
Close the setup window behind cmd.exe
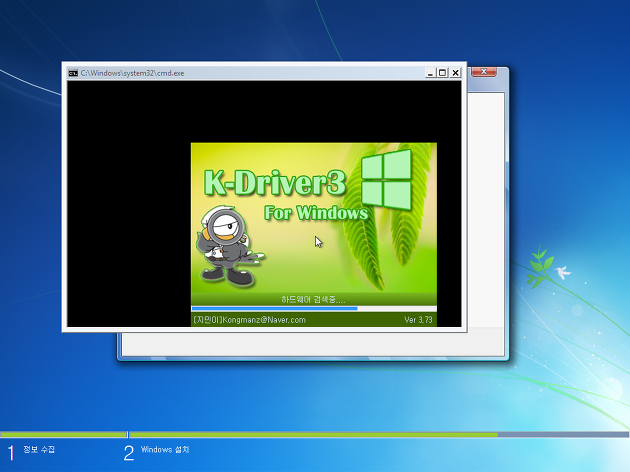484,72
